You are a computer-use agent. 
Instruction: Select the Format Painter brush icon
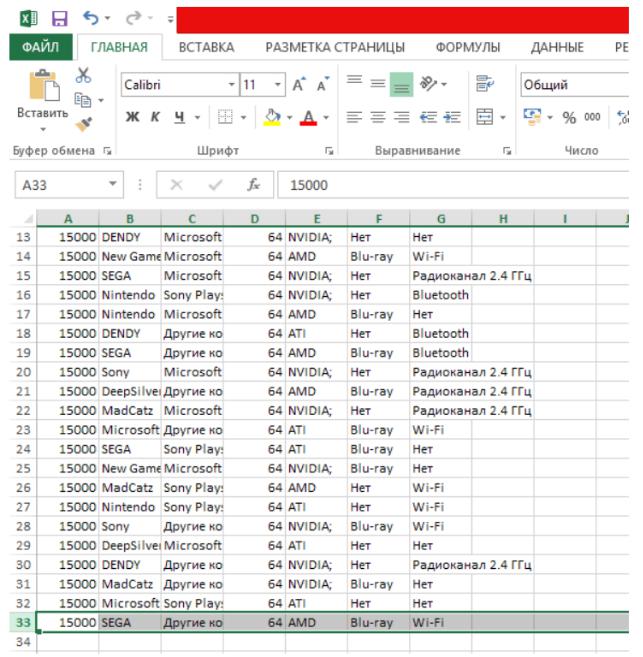click(x=83, y=124)
